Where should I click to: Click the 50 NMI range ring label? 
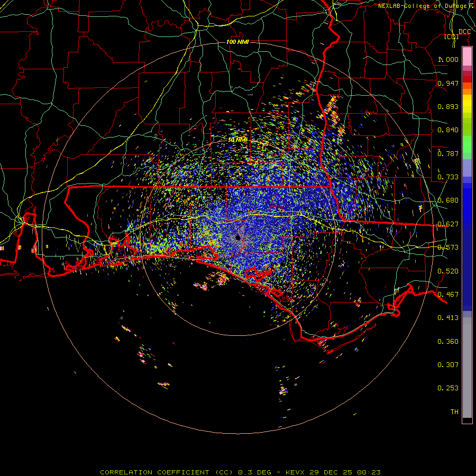pyautogui.click(x=237, y=140)
